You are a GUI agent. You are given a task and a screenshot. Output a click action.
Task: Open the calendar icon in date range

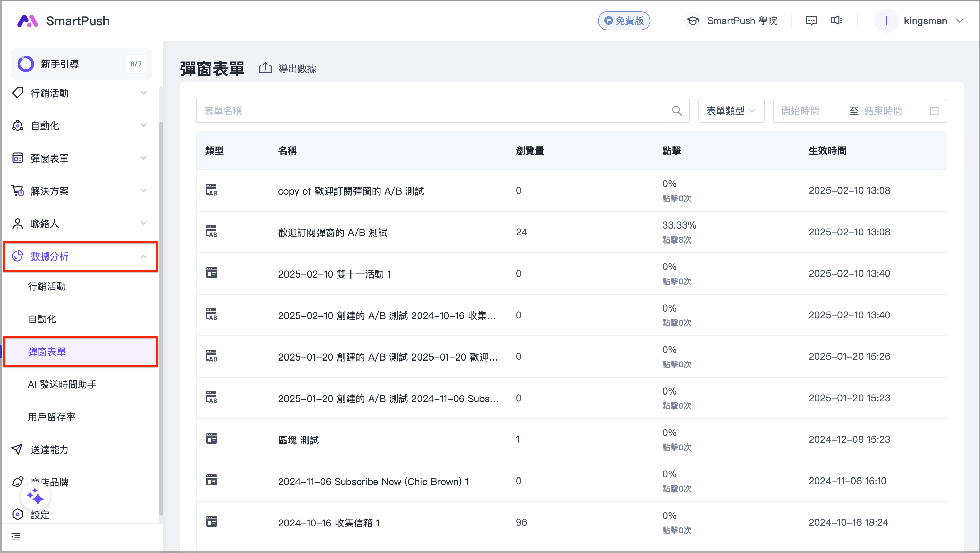934,111
